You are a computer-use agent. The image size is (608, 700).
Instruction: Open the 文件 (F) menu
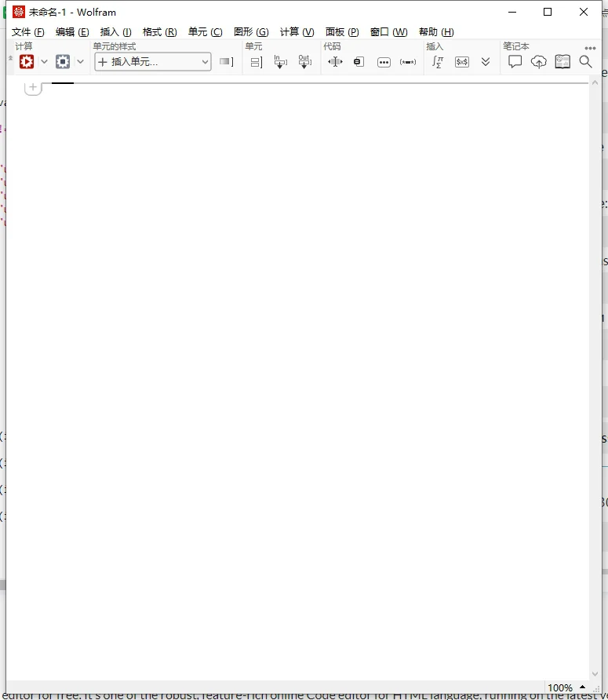[28, 32]
